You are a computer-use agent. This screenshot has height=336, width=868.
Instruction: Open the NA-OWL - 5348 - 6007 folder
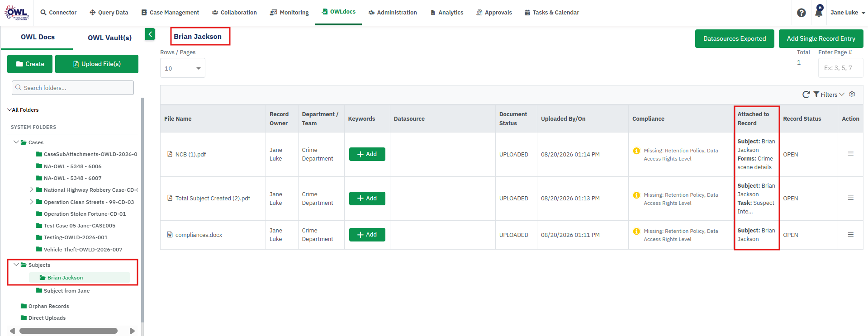pos(69,178)
